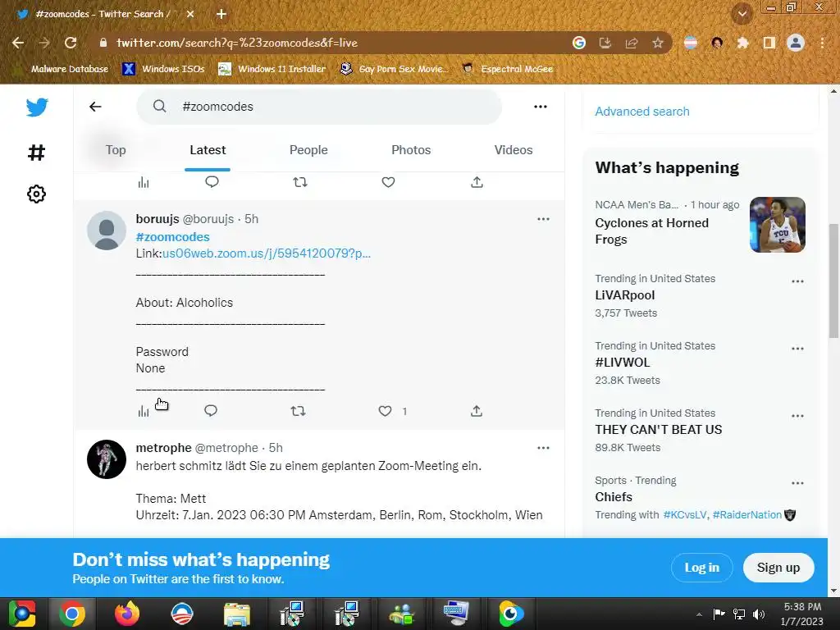Open the file explorer taskbar icon
840x630 pixels.
237,614
